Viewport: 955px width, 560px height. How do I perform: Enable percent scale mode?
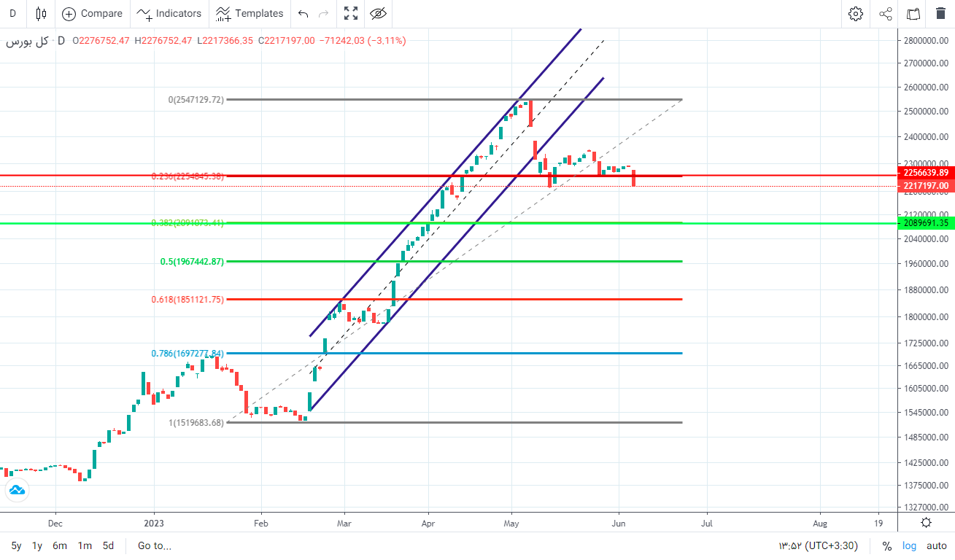(x=887, y=545)
